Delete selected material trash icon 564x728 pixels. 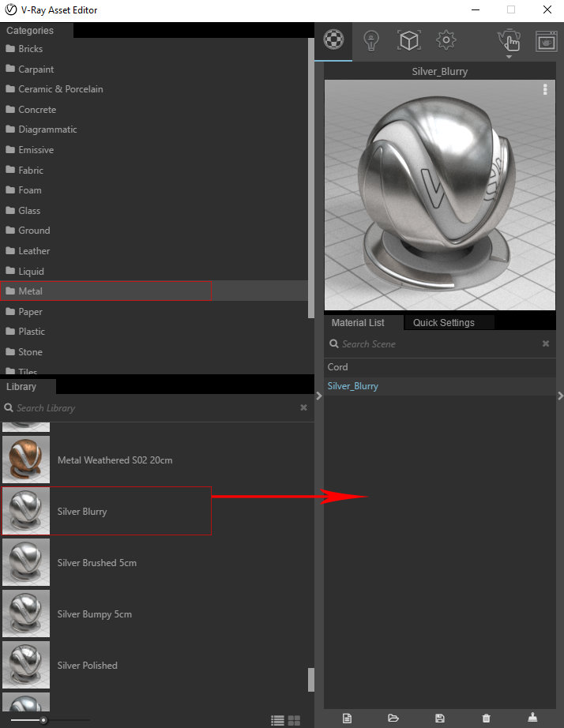coord(486,719)
